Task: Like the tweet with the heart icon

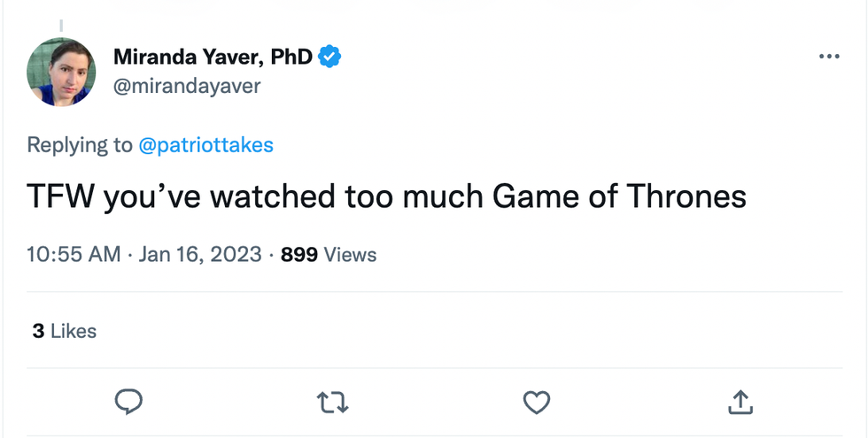Action: pyautogui.click(x=537, y=403)
